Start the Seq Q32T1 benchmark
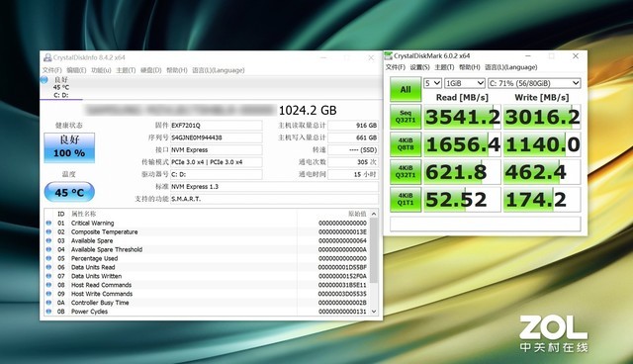Image resolution: width=633 pixels, height=364 pixels. (406, 117)
